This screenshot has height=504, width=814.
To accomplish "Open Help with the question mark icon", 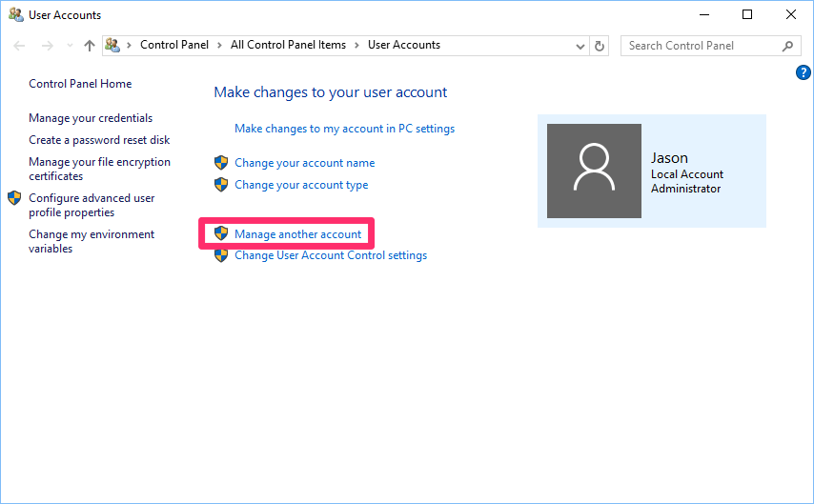I will click(x=803, y=72).
